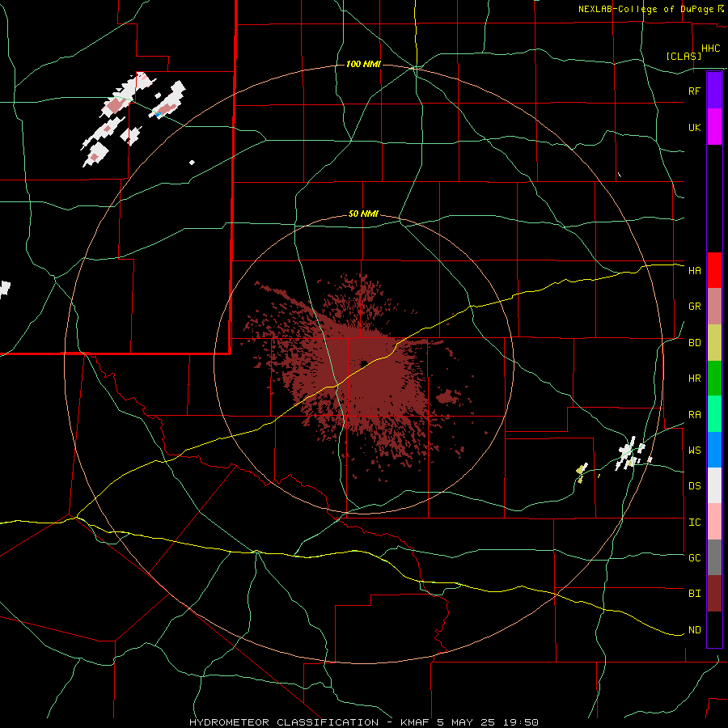
Task: Click the 'BI' legend label
Action: click(694, 594)
